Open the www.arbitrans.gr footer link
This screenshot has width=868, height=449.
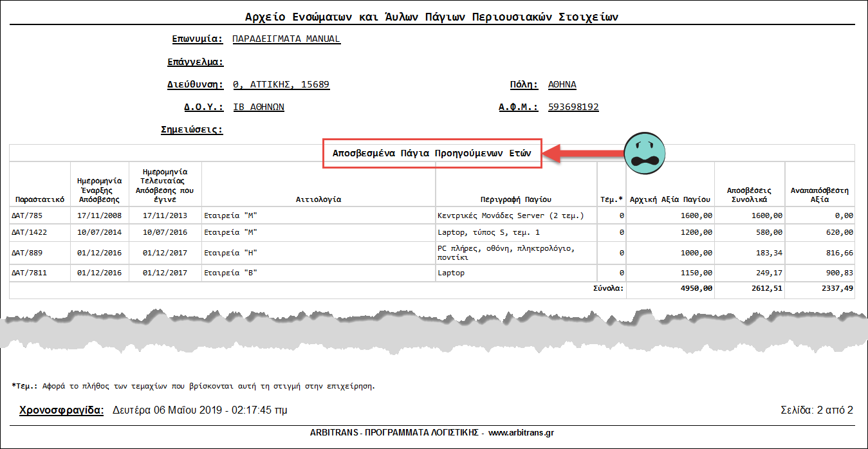(521, 432)
